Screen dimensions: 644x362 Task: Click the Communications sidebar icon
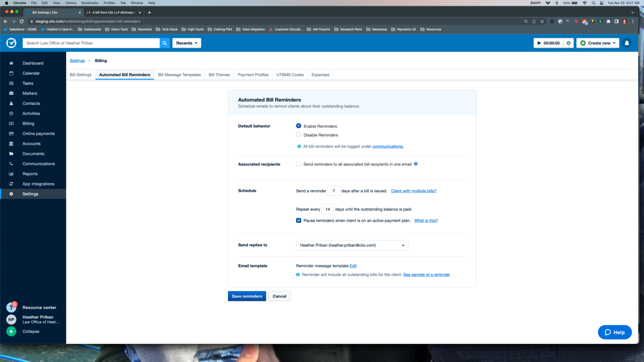click(11, 163)
